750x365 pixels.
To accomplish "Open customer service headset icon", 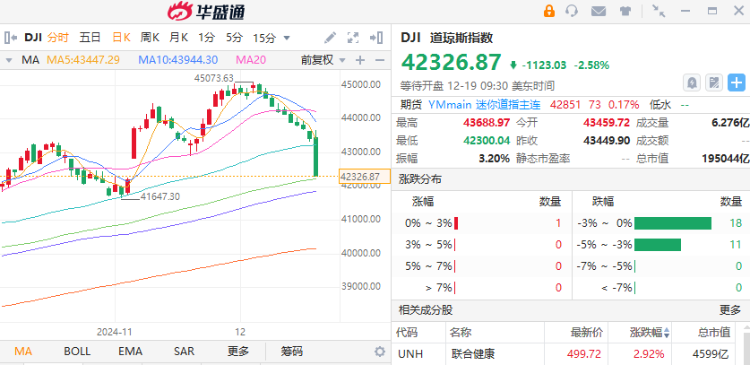I will click(571, 11).
